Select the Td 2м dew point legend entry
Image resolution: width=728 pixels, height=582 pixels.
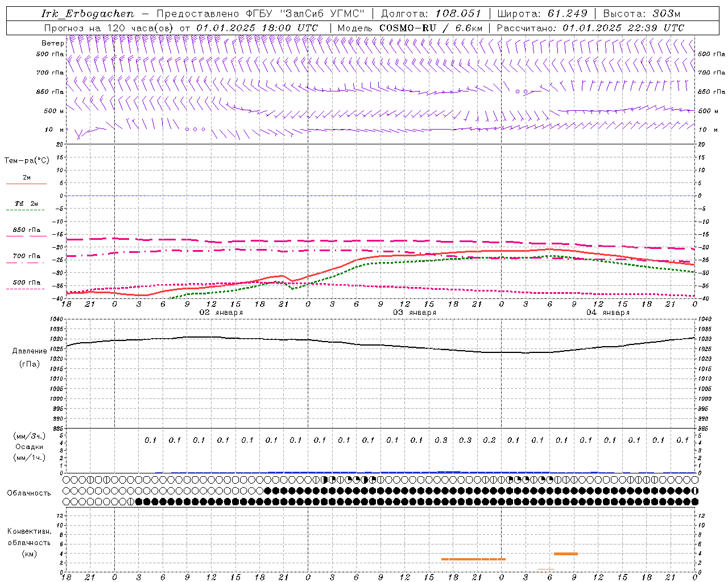pyautogui.click(x=26, y=203)
